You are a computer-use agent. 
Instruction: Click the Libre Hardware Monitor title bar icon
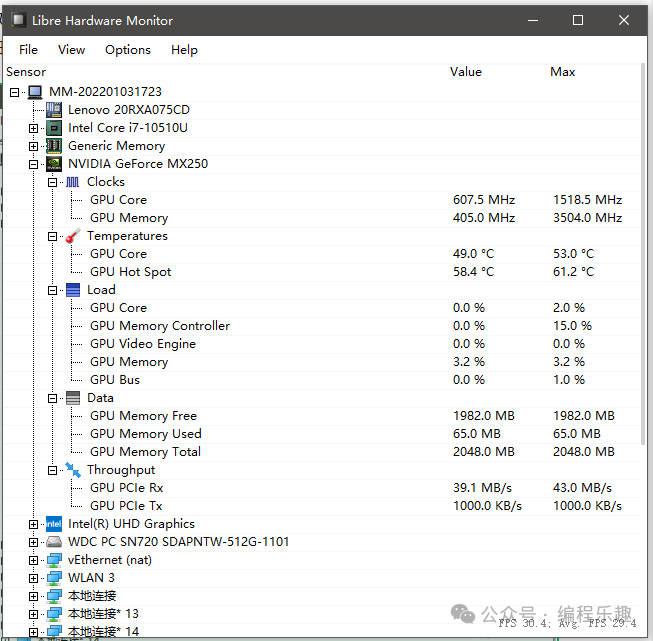18,20
